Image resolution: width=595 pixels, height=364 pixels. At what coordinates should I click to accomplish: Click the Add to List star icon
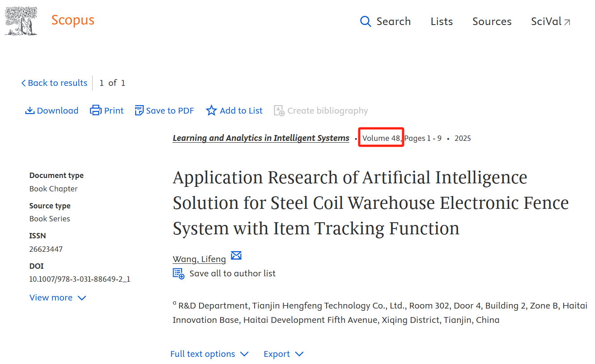click(x=211, y=110)
